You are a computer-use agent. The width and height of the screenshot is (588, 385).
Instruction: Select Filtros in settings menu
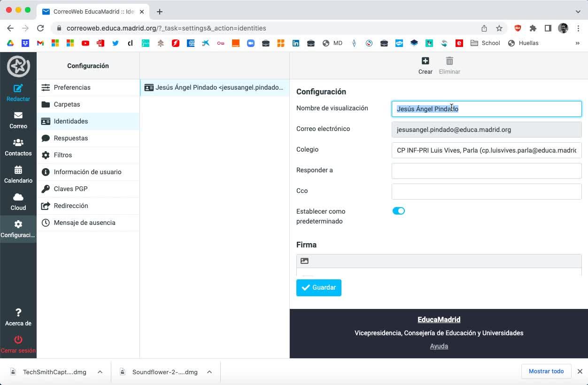coord(63,155)
